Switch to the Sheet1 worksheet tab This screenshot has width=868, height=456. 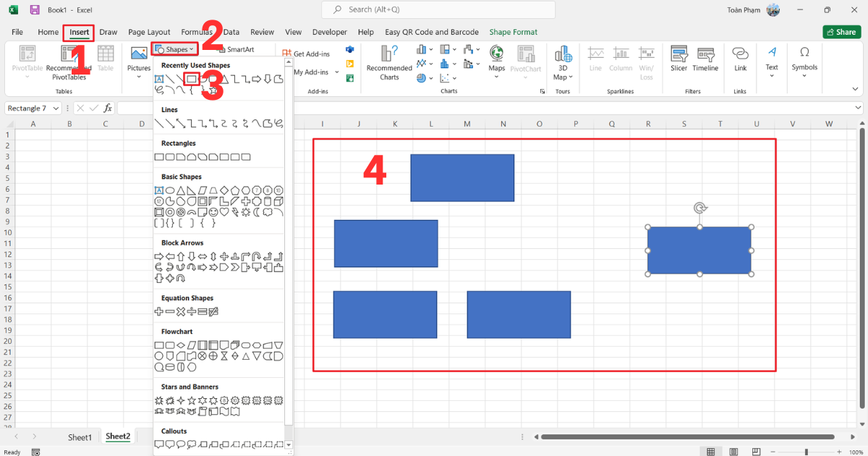click(x=80, y=437)
